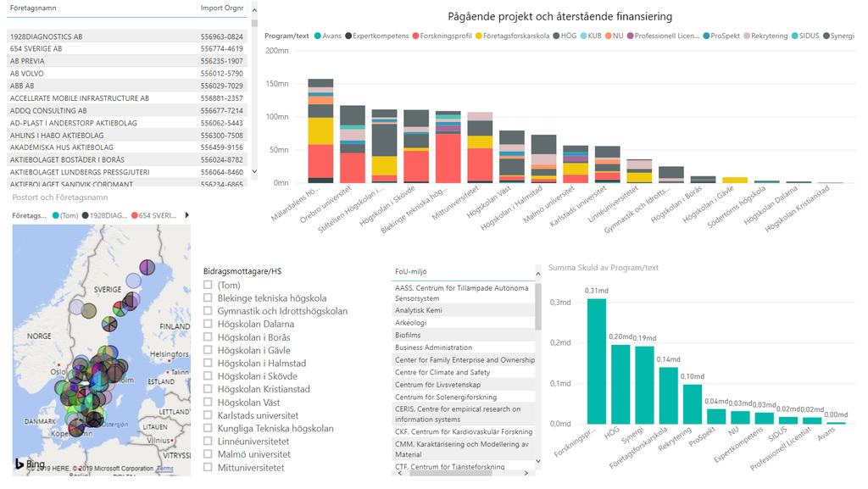Image resolution: width=868 pixels, height=489 pixels.
Task: Select Centrum för Solenergiforskning entry
Action: click(x=464, y=397)
